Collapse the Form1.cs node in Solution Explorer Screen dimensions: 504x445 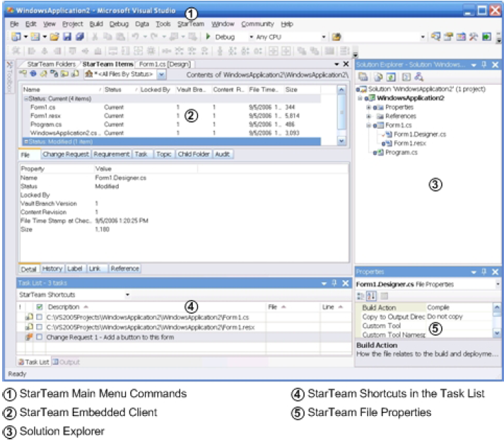coord(369,125)
